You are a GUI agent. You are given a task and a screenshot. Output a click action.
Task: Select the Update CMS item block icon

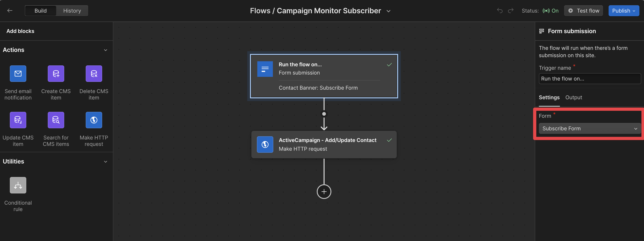click(18, 120)
